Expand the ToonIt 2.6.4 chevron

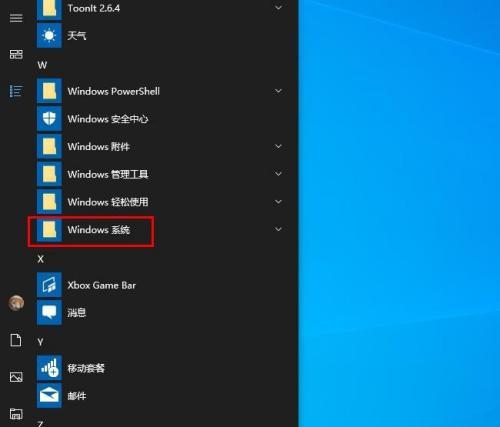(278, 7)
